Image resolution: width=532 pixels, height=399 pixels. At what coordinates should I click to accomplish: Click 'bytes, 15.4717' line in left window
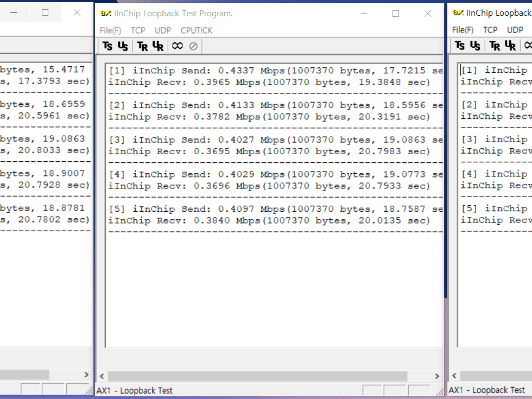pyautogui.click(x=42, y=69)
